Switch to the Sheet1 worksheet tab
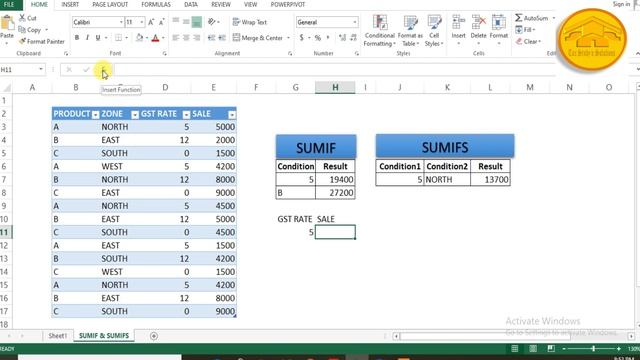The image size is (640, 360). click(58, 336)
